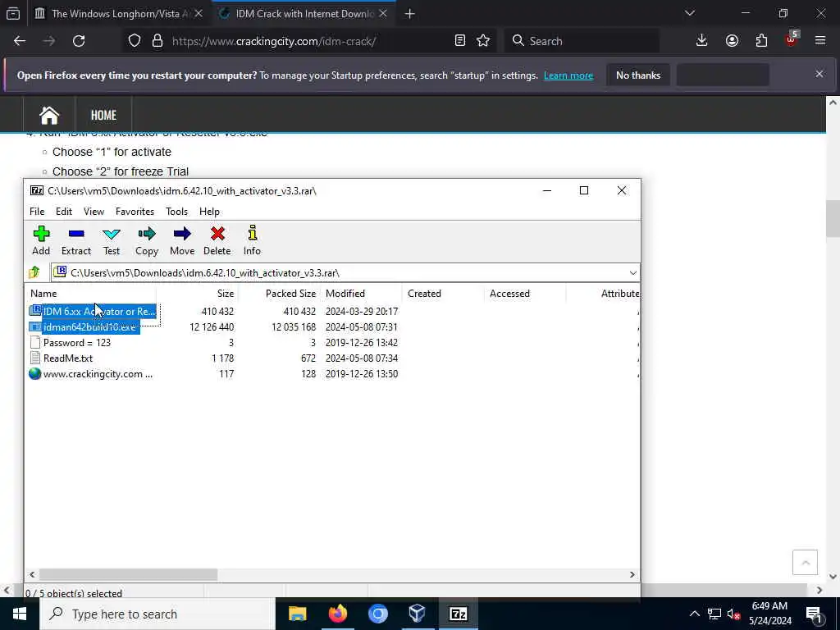Image resolution: width=840 pixels, height=630 pixels.
Task: Open the Favorites menu
Action: click(135, 212)
